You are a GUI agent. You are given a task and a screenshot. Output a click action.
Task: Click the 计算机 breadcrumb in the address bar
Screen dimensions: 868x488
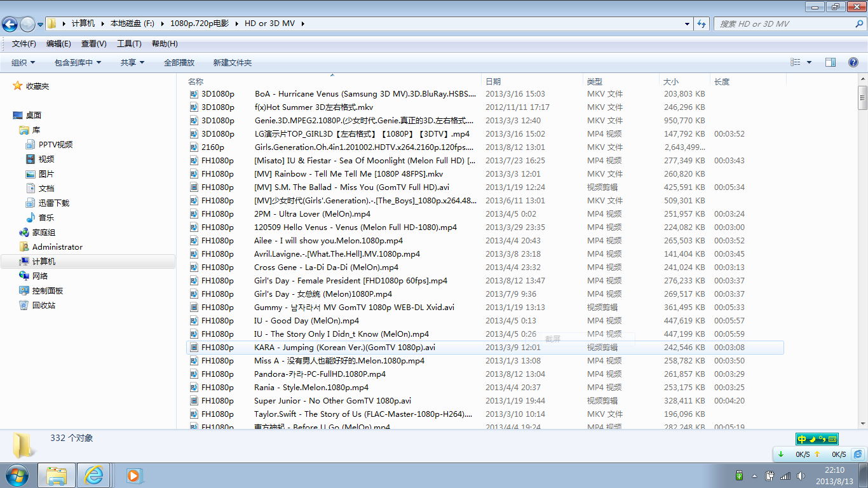pyautogui.click(x=83, y=24)
